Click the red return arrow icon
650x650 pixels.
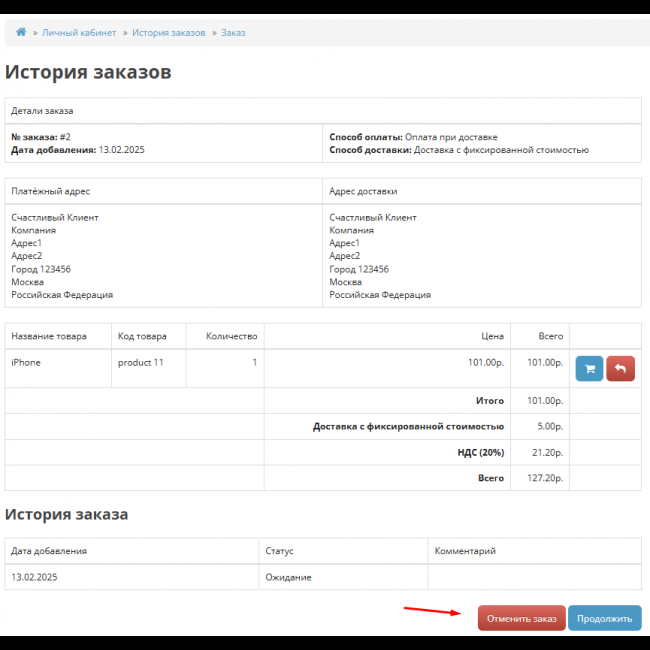tap(620, 369)
